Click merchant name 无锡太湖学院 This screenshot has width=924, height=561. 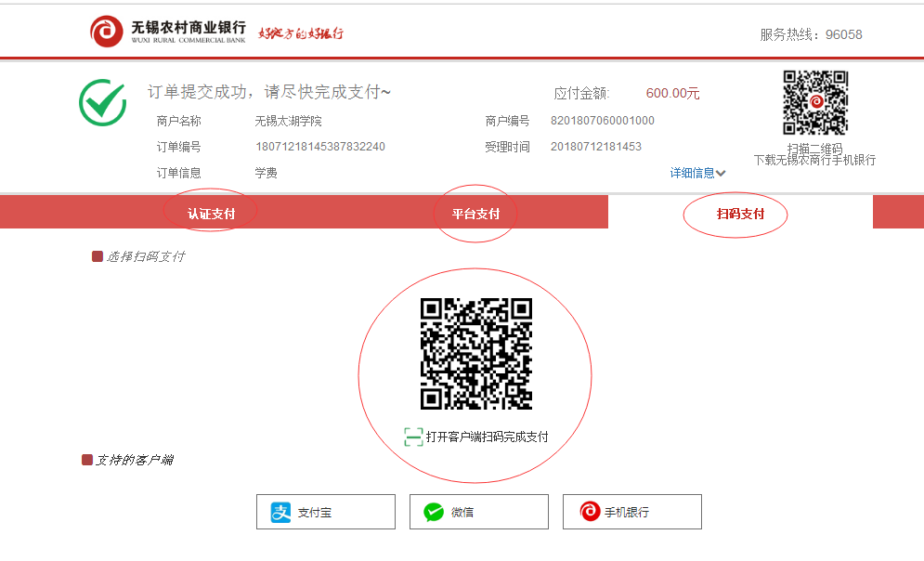pos(288,122)
